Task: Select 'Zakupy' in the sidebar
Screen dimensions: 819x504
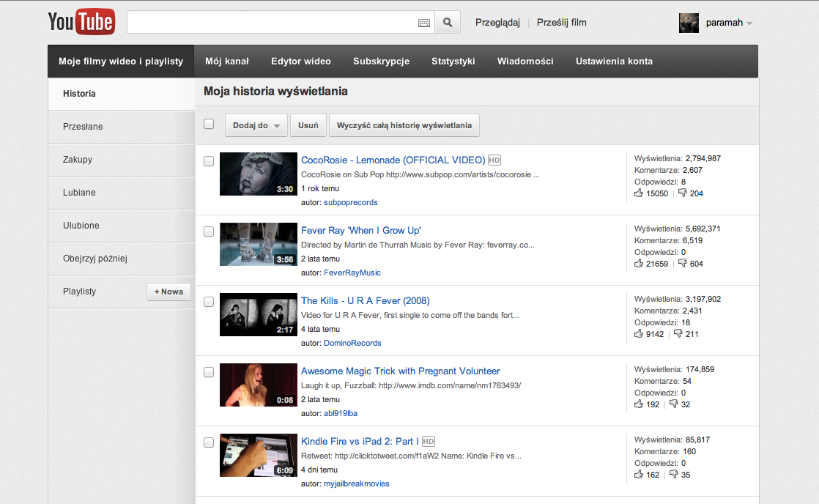Action: coord(121,160)
